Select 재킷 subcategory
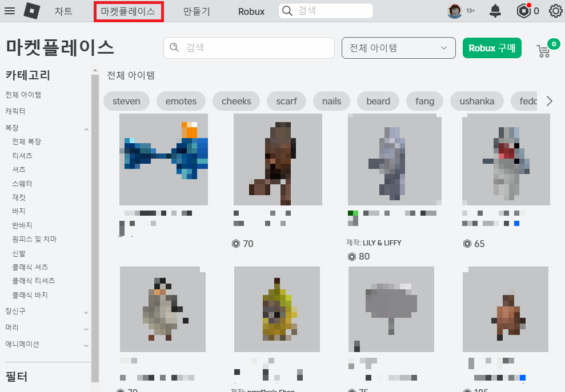This screenshot has width=565, height=392. coord(19,197)
